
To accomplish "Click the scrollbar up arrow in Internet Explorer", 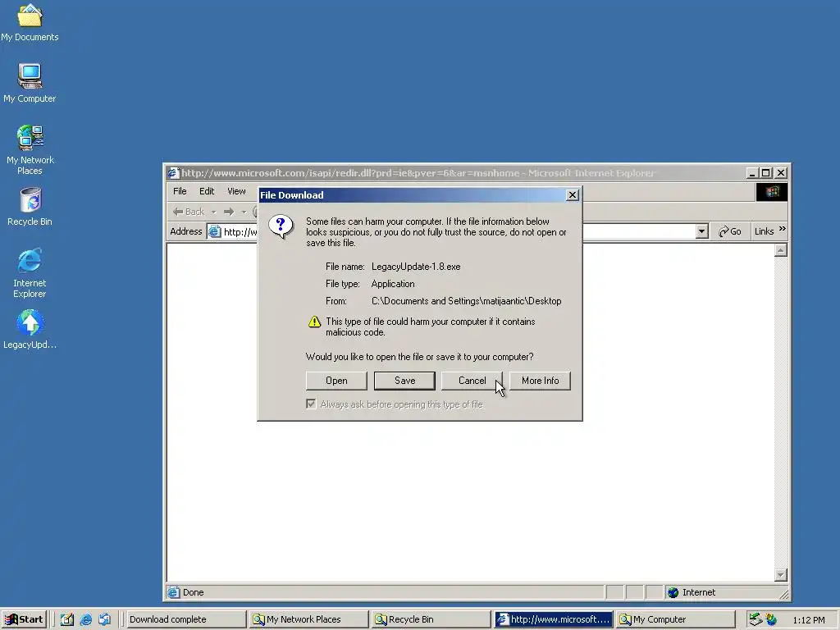I will pos(781,250).
